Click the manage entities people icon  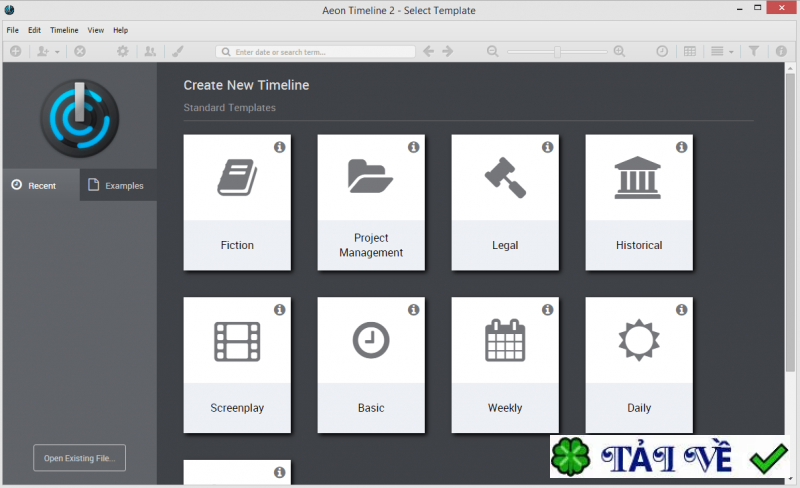[x=150, y=51]
